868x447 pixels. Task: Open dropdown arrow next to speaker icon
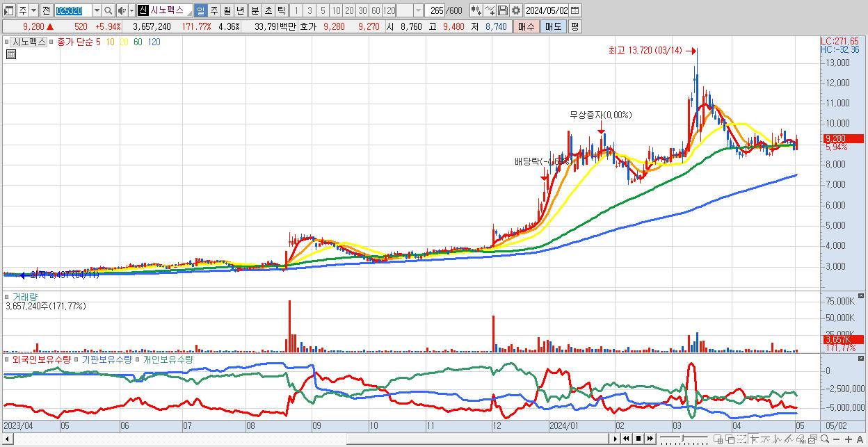(x=131, y=10)
